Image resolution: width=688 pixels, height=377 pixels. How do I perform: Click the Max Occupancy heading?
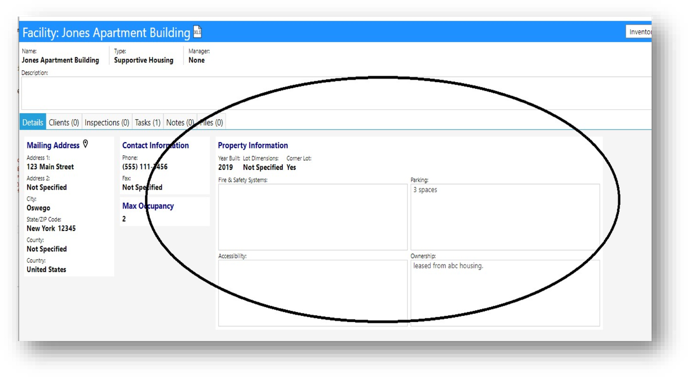[x=148, y=206]
